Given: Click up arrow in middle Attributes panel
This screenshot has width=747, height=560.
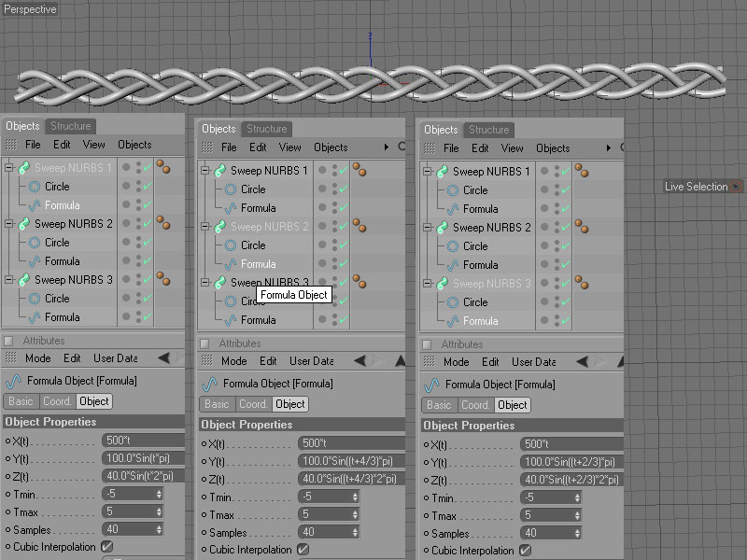Looking at the screenshot, I should point(401,361).
